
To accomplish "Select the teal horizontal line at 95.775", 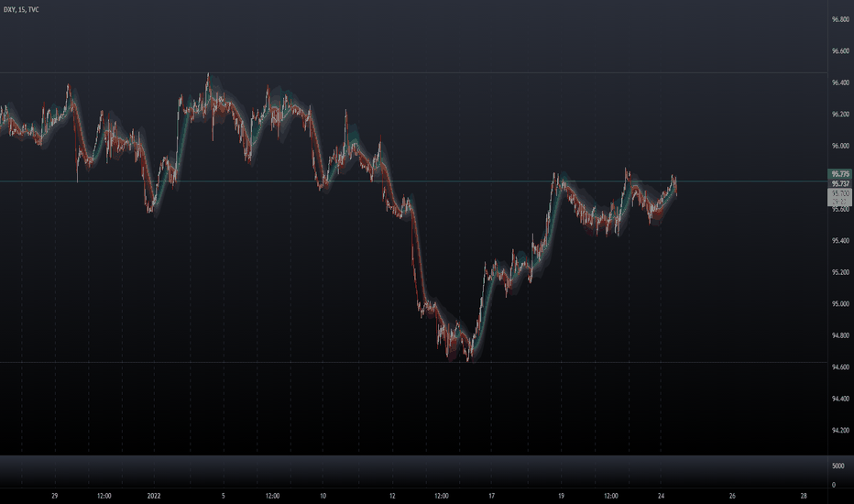I will (414, 181).
